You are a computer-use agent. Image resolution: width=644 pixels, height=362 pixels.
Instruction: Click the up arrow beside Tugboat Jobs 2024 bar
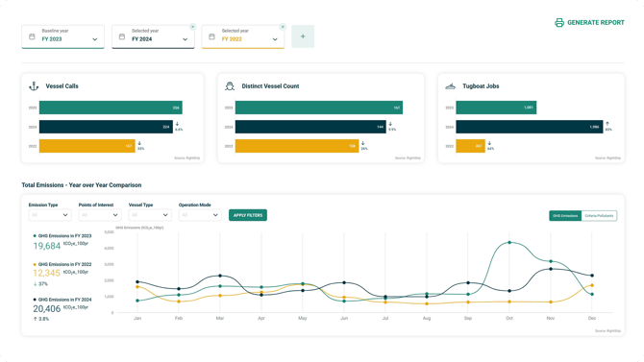pyautogui.click(x=607, y=124)
